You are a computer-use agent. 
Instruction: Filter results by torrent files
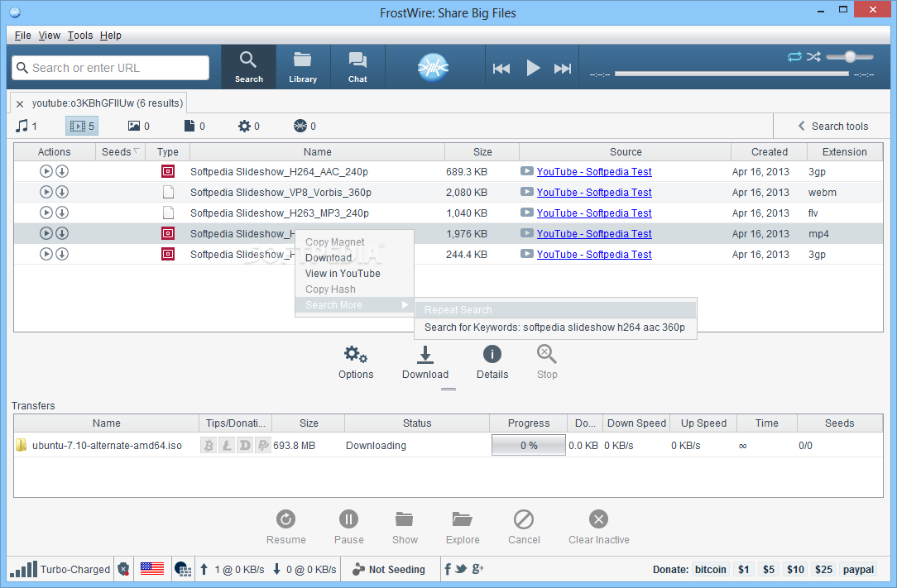pos(305,126)
